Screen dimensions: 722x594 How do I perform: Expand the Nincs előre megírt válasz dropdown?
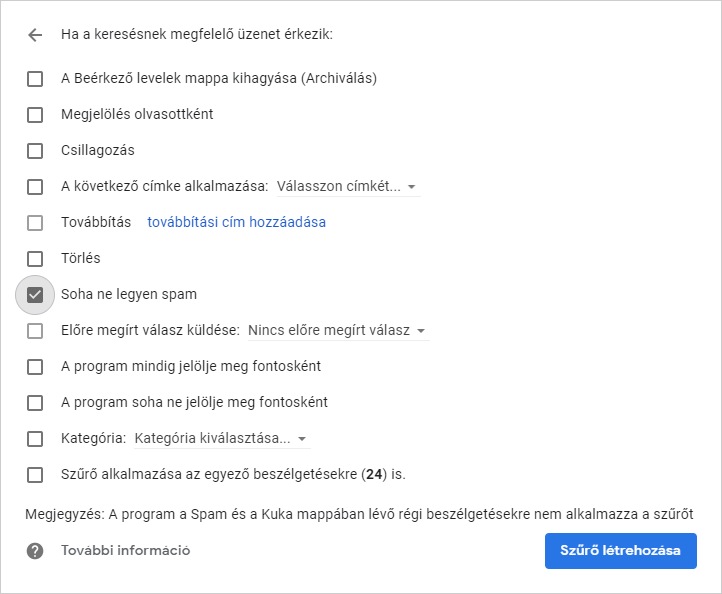(x=337, y=331)
